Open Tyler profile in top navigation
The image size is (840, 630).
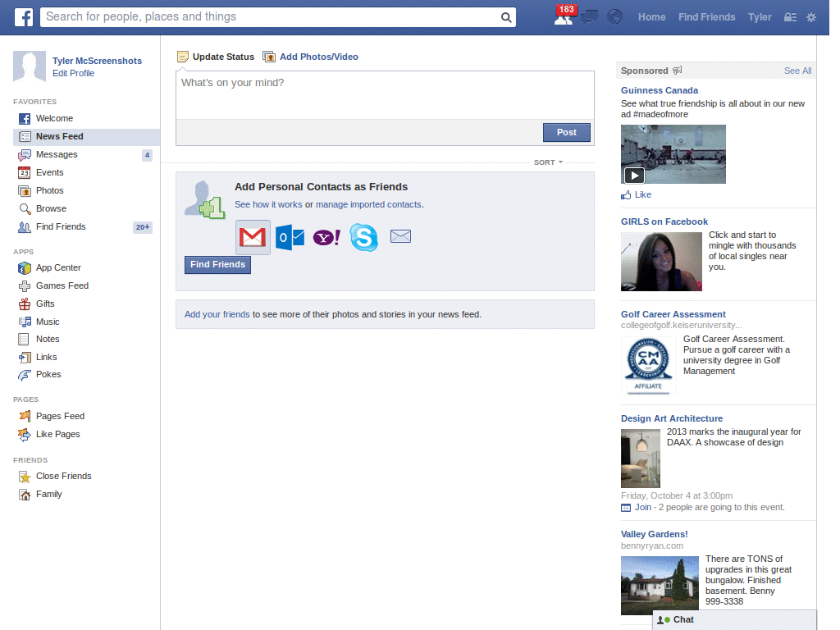point(760,17)
